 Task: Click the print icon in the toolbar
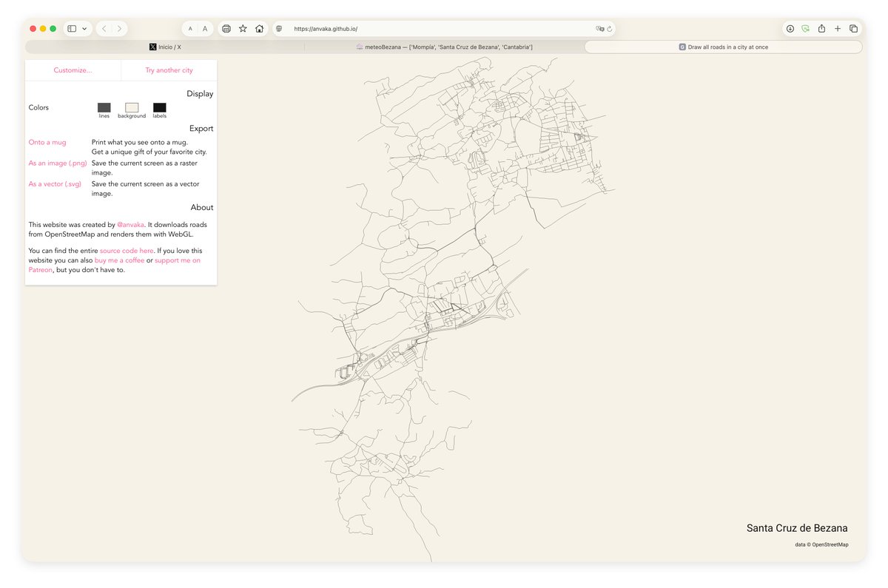click(x=226, y=28)
